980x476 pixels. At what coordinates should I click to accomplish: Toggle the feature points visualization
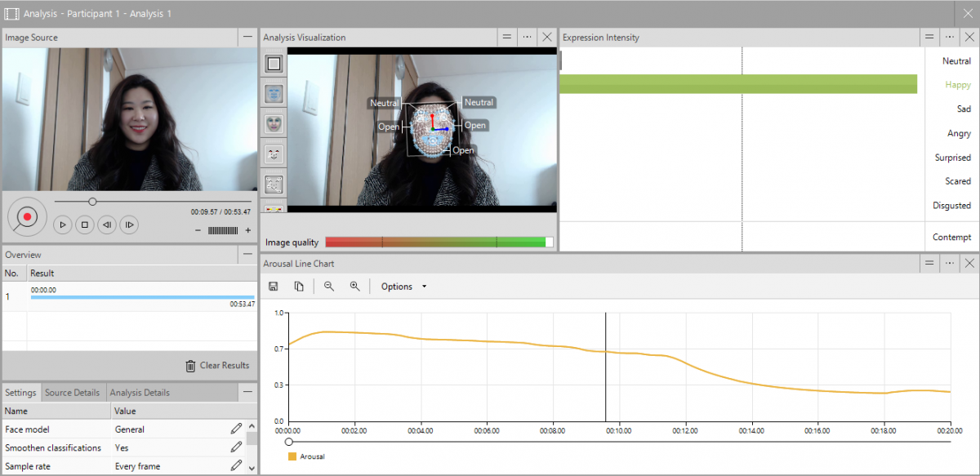[x=273, y=153]
